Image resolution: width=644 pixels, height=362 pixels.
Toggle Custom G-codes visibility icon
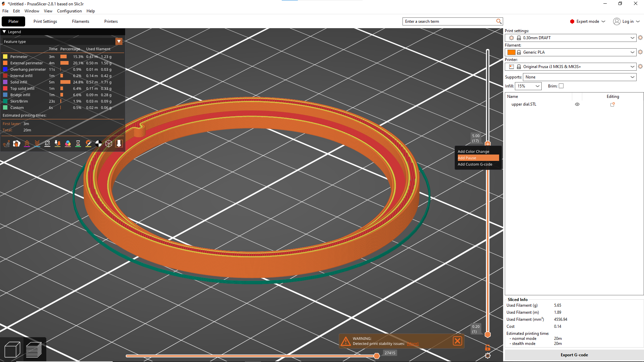point(88,143)
